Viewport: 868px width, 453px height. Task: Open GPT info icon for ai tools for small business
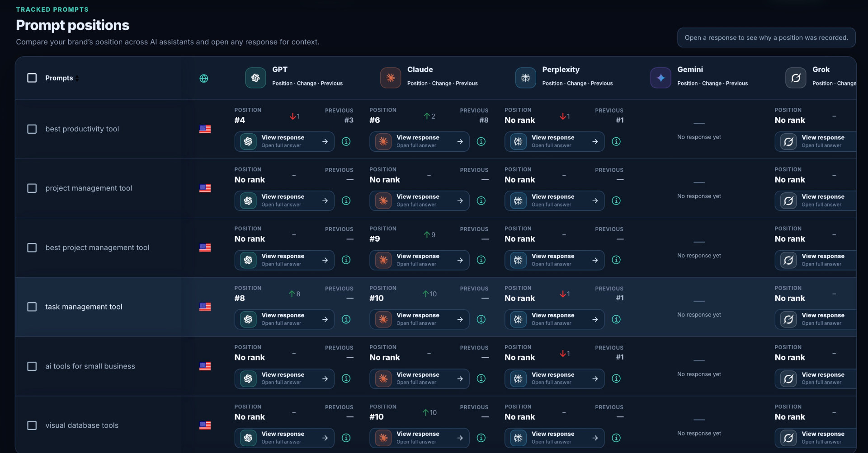[x=346, y=378]
